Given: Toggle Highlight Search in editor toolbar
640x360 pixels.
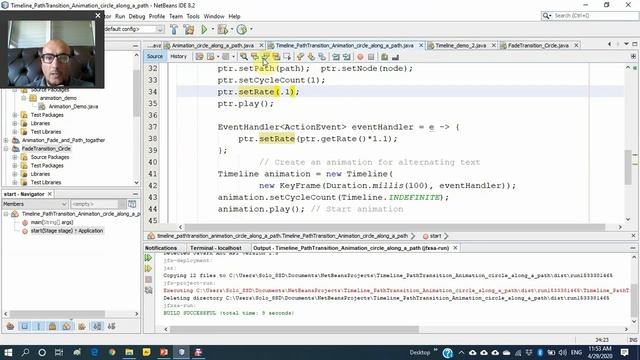Looking at the screenshot, I should pos(276,57).
